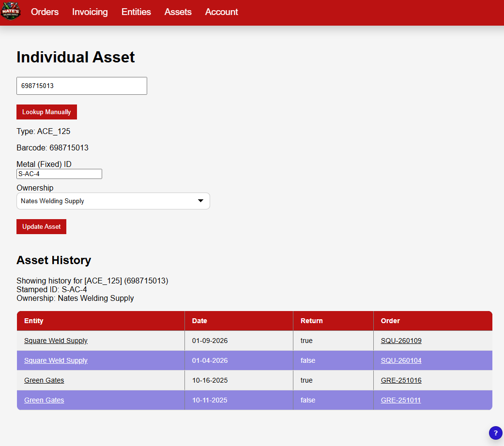
Task: Open the Orders menu
Action: [x=45, y=12]
